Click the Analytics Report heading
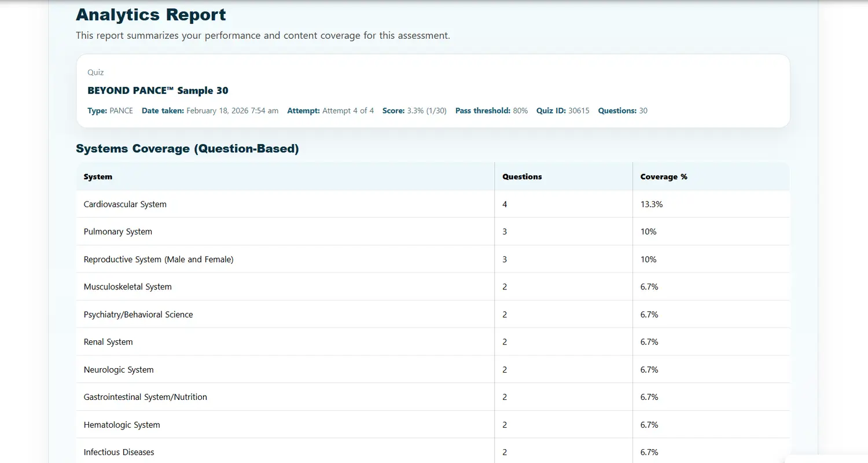 coord(150,14)
